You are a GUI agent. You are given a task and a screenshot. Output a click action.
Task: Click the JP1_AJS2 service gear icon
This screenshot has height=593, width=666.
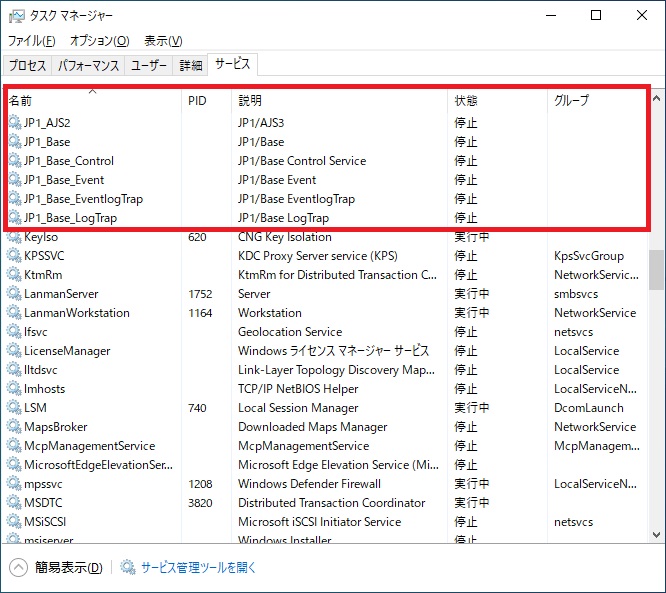pos(14,123)
